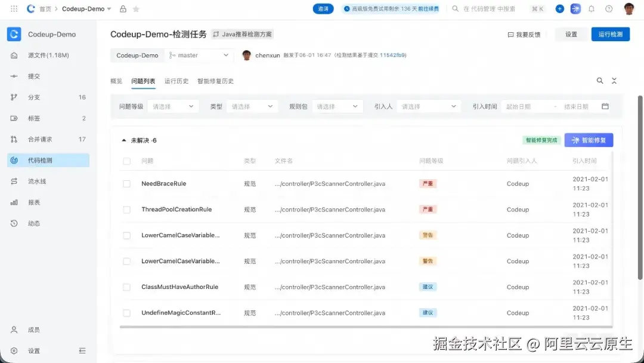Open the 规则包 rule package dropdown
The height and width of the screenshot is (363, 644).
[337, 106]
